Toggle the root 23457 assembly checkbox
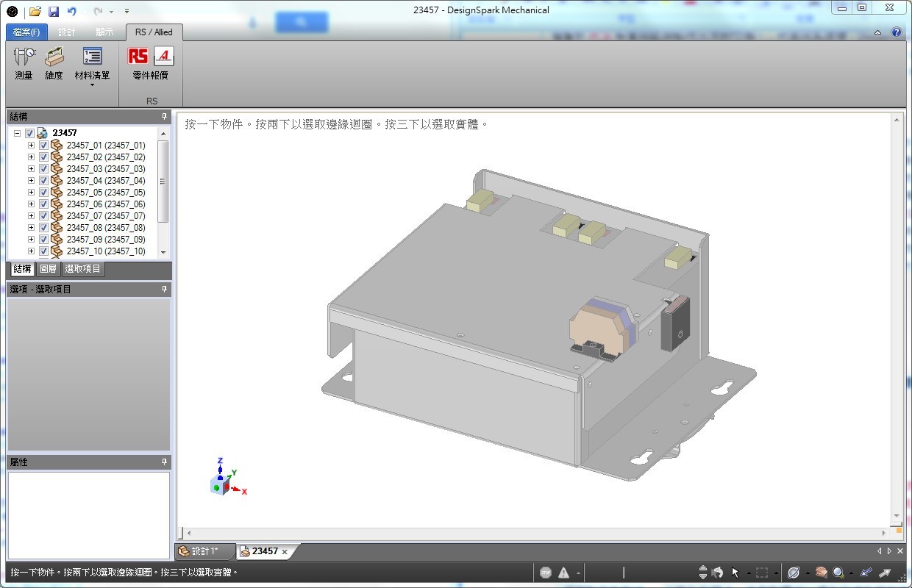The image size is (912, 588). 30,133
